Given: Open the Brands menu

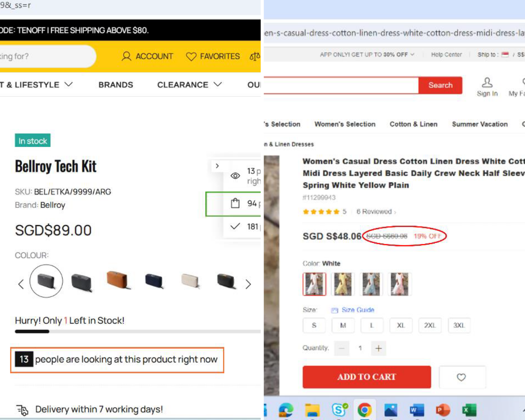Looking at the screenshot, I should (115, 85).
